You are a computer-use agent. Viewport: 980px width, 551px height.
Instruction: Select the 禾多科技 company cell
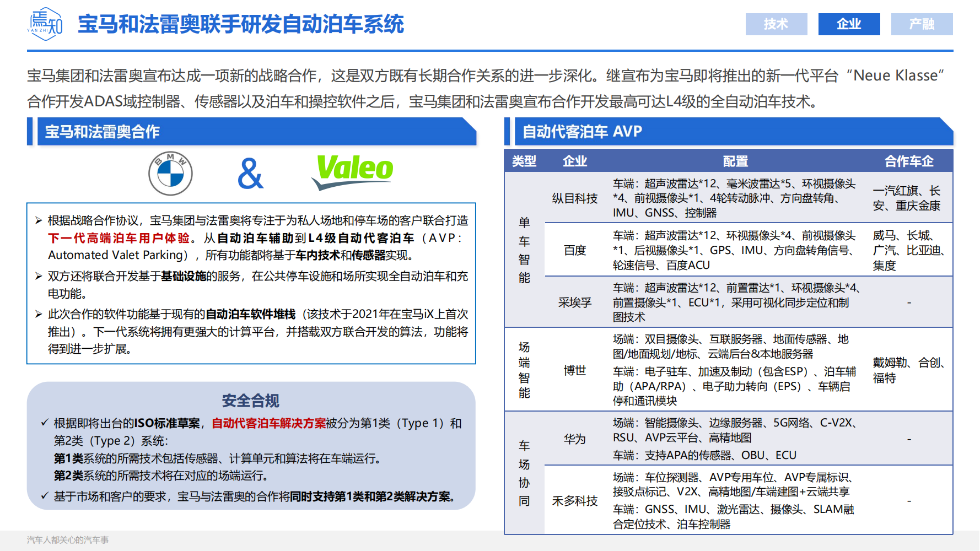[575, 501]
